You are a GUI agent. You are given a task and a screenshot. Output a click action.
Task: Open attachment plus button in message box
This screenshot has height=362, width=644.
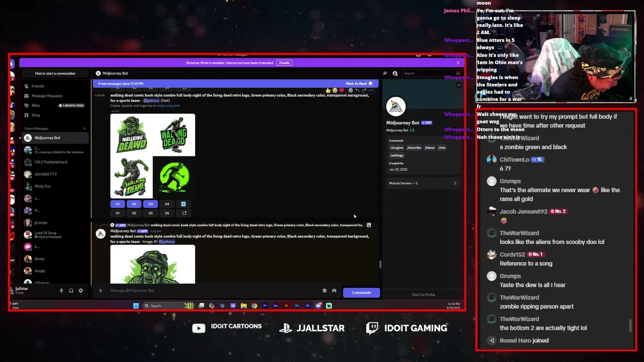coord(101,291)
